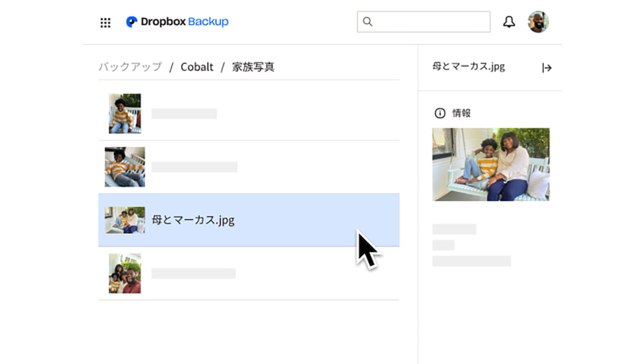Open large preview of mother and son photo
Image resolution: width=644 pixels, height=364 pixels.
click(491, 164)
